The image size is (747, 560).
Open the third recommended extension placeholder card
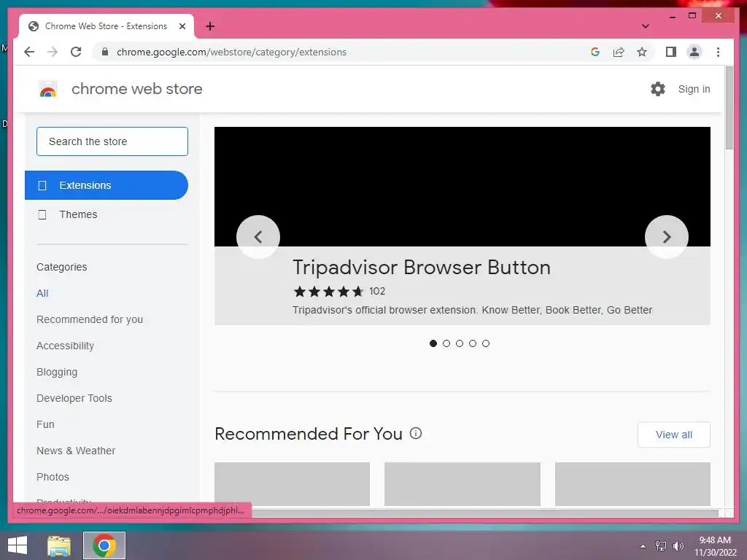632,484
